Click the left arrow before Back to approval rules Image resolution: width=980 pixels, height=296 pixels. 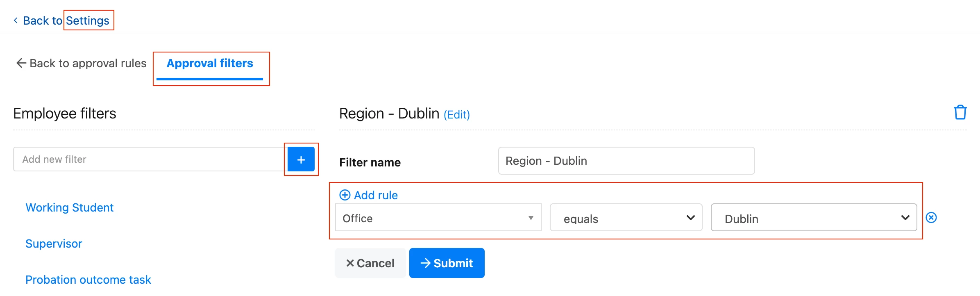click(21, 63)
